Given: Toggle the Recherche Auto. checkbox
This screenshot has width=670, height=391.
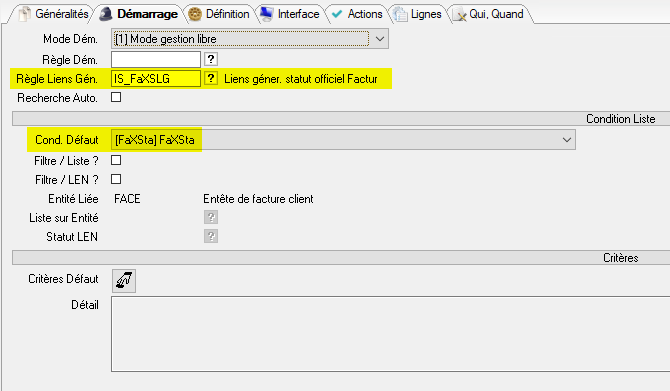Looking at the screenshot, I should click(116, 97).
